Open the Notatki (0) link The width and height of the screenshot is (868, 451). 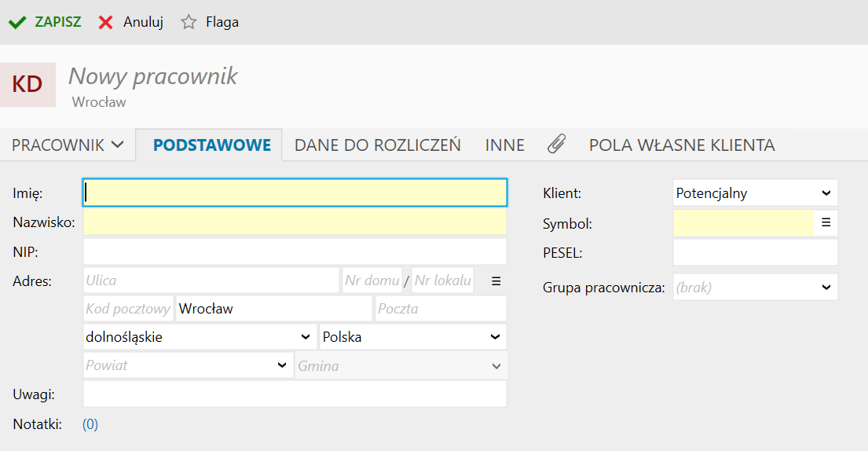pyautogui.click(x=90, y=424)
